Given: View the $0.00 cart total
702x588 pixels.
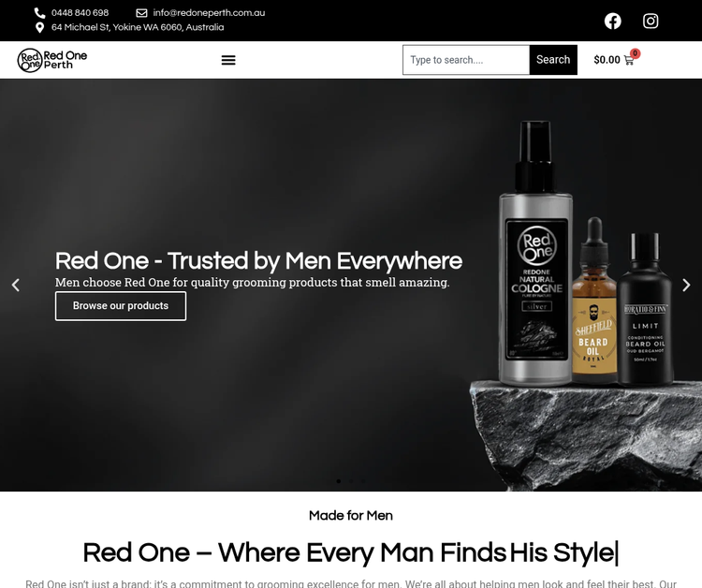Looking at the screenshot, I should point(607,60).
